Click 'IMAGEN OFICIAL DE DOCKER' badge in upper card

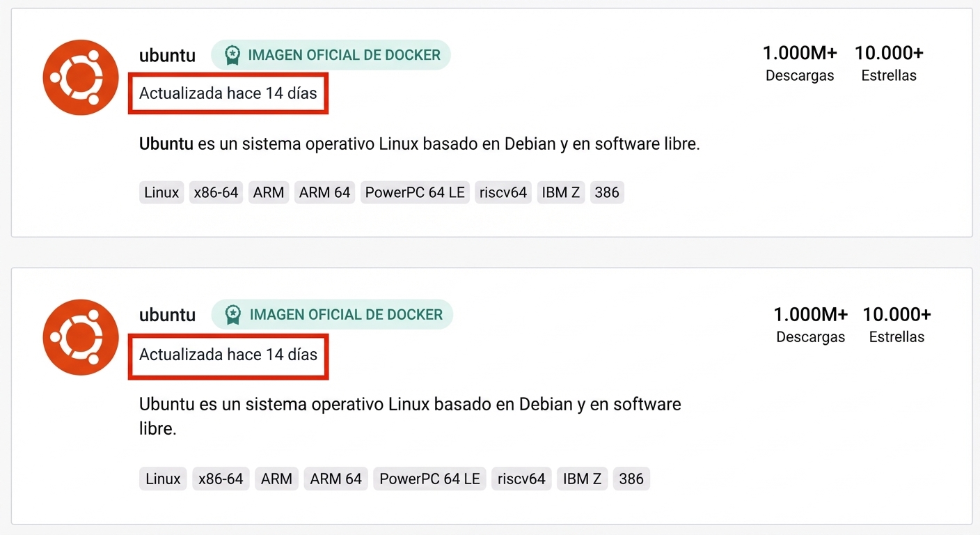(331, 55)
